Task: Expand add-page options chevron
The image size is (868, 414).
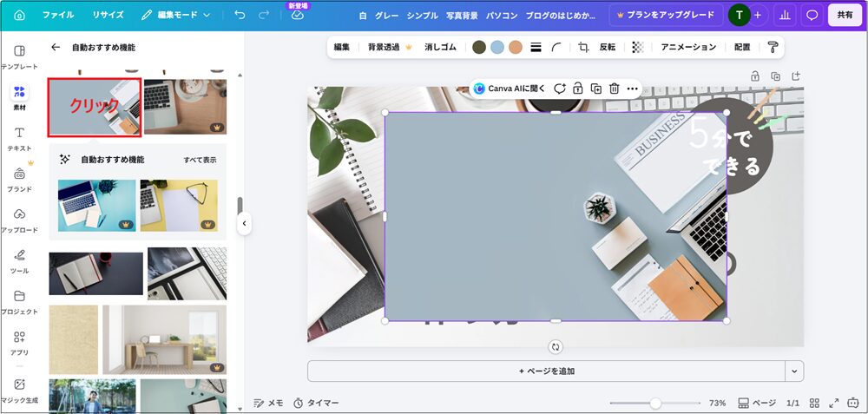Action: coord(795,371)
